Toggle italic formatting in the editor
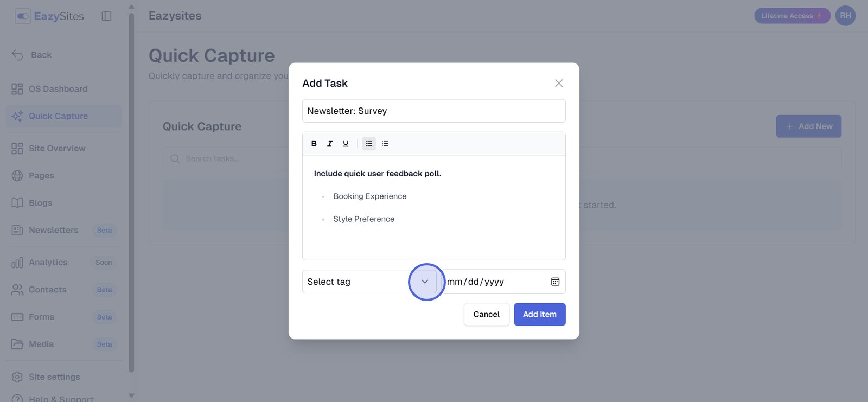 click(x=330, y=144)
